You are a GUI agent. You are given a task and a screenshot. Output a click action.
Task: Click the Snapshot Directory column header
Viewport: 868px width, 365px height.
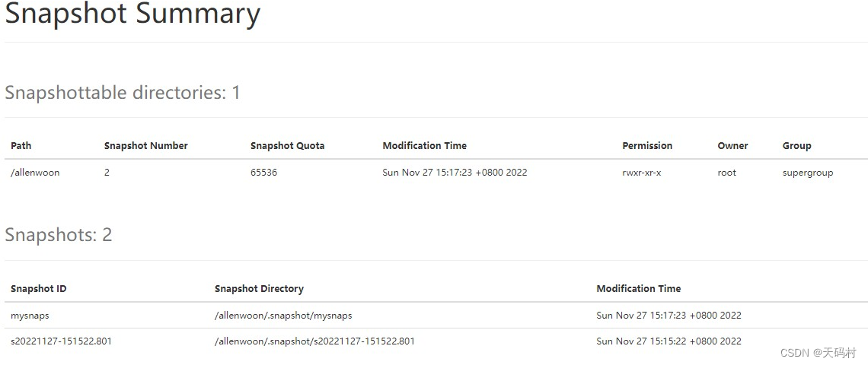click(x=259, y=288)
